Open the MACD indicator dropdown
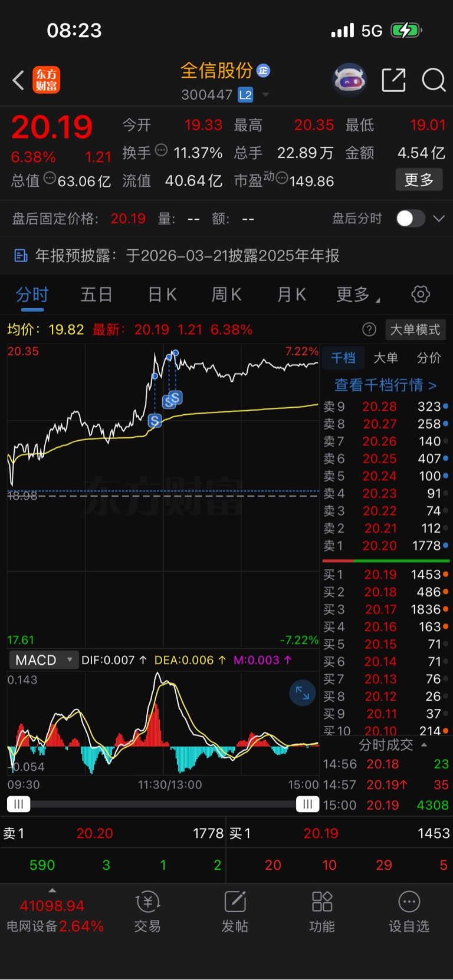 click(44, 660)
